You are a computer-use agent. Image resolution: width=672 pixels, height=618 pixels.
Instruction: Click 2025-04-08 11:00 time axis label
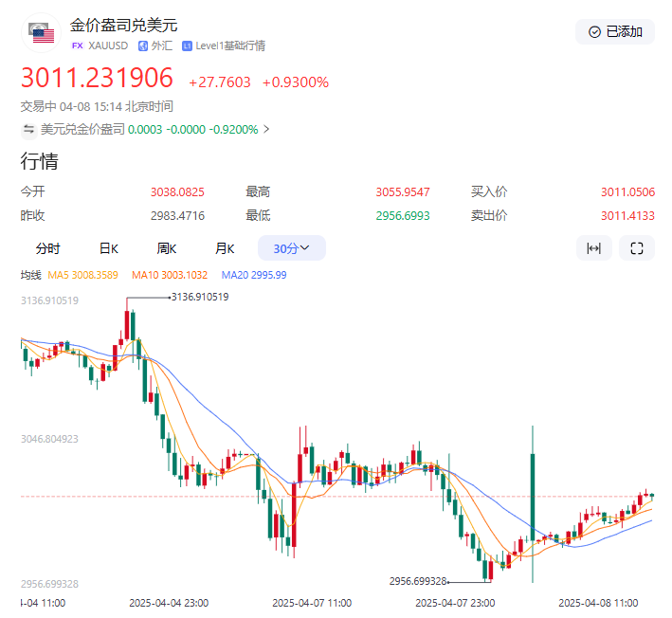(598, 604)
